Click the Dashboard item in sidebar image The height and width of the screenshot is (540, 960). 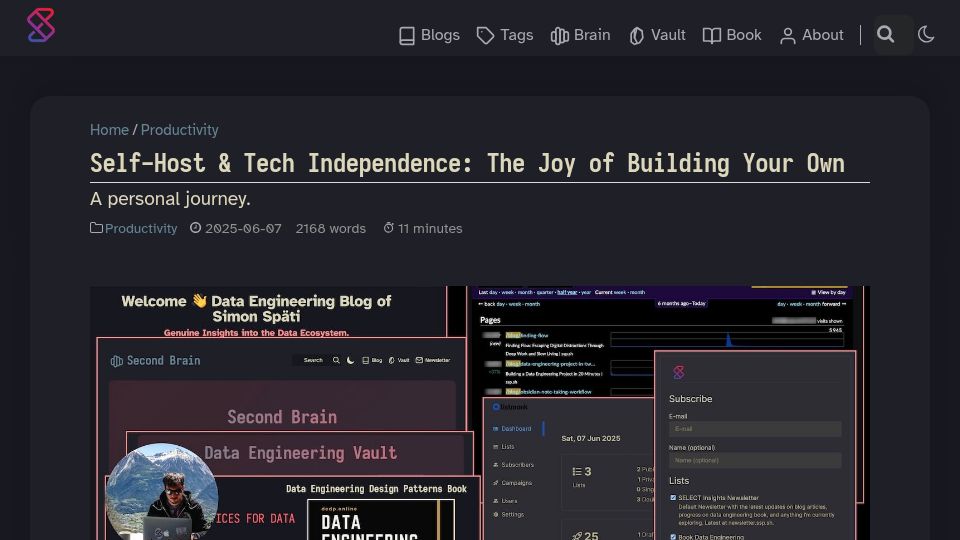[x=512, y=429]
